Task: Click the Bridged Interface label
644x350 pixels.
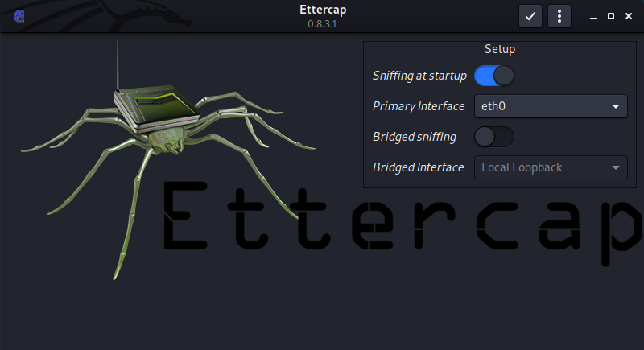Action: coord(418,167)
